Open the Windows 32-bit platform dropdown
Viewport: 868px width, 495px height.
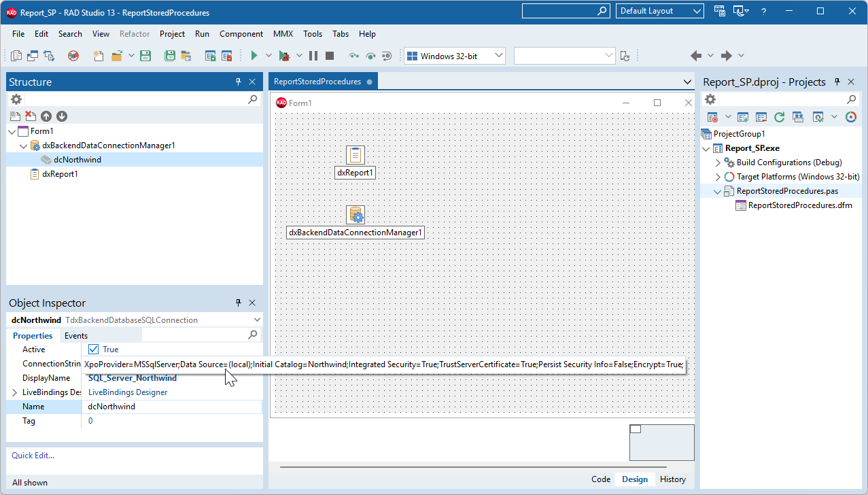pyautogui.click(x=498, y=55)
